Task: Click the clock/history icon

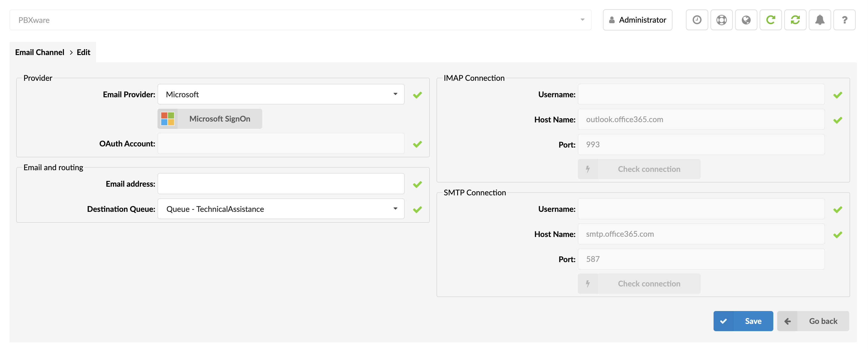Action: click(x=697, y=19)
